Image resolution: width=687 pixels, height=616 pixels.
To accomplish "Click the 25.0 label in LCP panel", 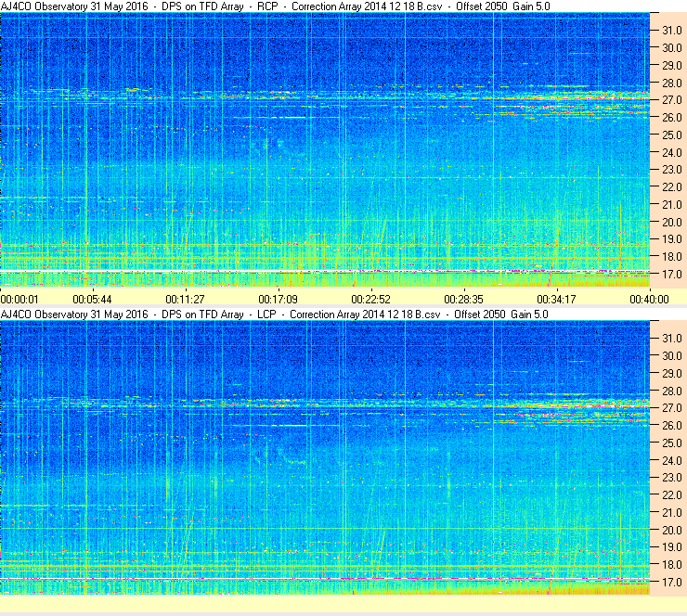I will click(671, 443).
